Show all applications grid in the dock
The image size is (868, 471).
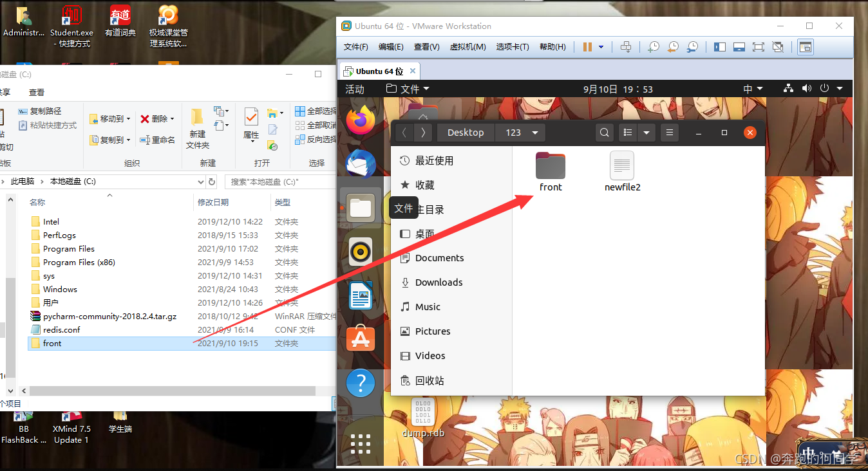coord(361,444)
